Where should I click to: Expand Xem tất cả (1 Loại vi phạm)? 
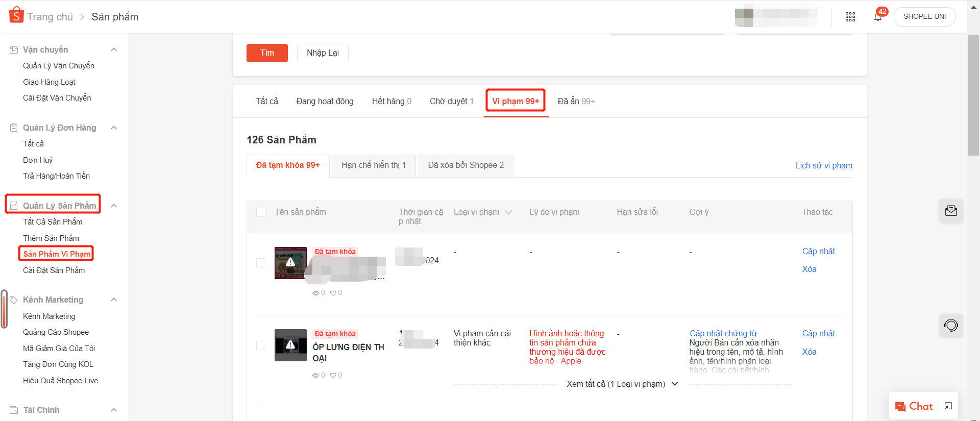point(622,384)
